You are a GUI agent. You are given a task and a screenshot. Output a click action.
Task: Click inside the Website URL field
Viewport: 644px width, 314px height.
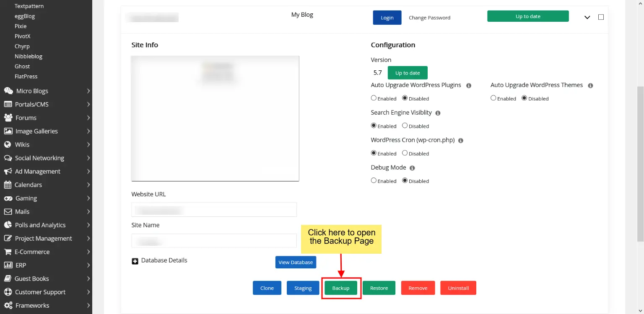pos(214,209)
